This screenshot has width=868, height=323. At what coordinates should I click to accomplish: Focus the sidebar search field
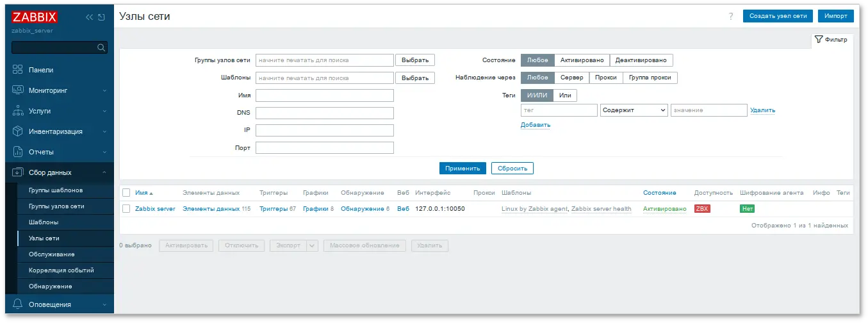[x=54, y=47]
